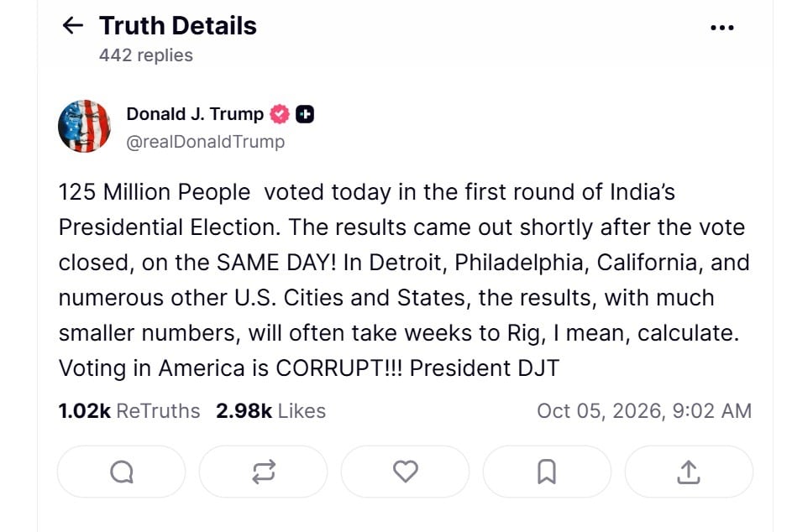Click the SAME DAY! text in the post
This screenshot has width=792, height=532.
(276, 263)
